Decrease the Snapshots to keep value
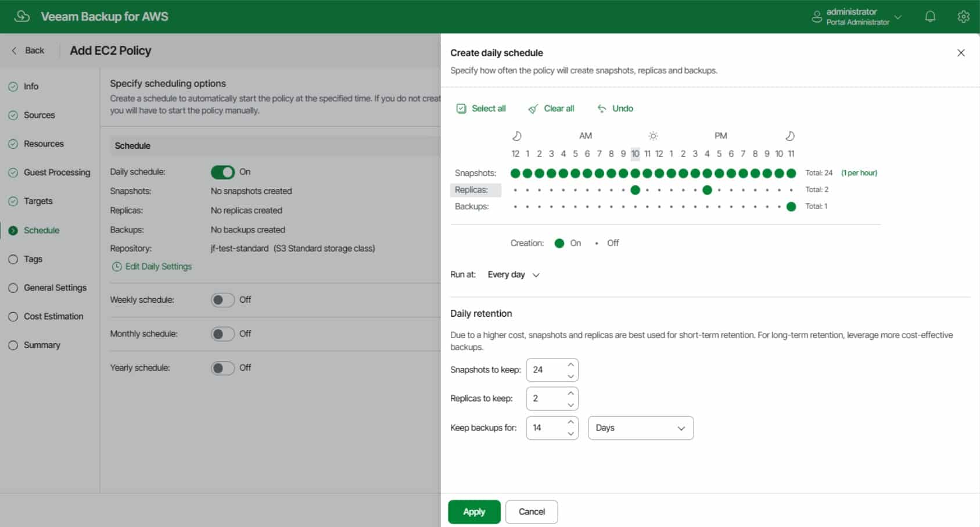 point(570,376)
